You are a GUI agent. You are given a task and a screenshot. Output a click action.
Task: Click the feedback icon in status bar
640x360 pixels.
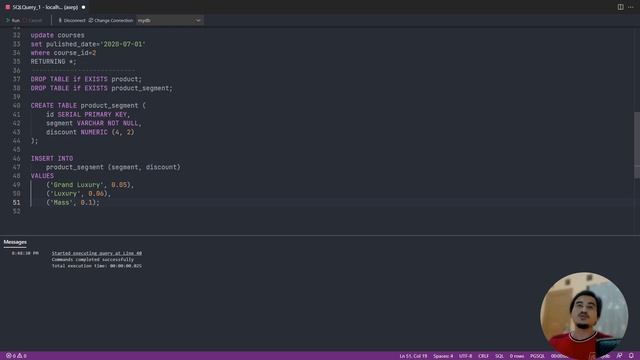click(x=619, y=356)
